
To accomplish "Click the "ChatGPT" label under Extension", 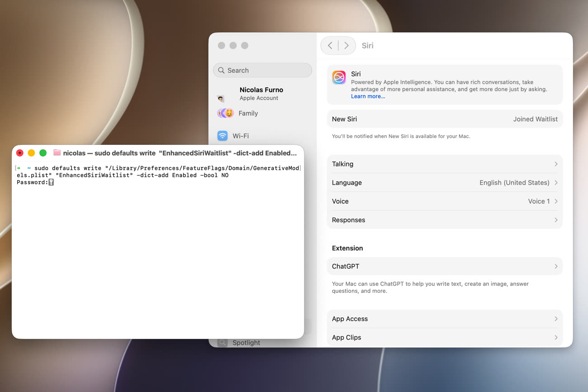I will tap(346, 266).
